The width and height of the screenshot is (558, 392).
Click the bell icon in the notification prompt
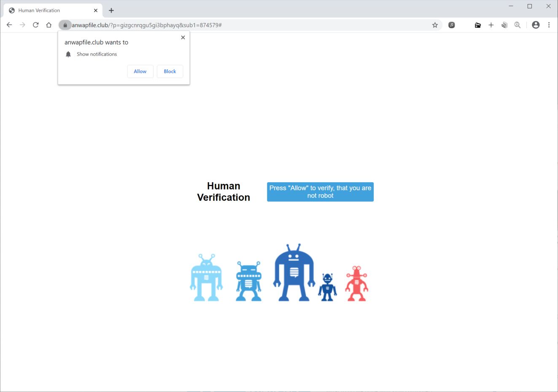pyautogui.click(x=68, y=54)
